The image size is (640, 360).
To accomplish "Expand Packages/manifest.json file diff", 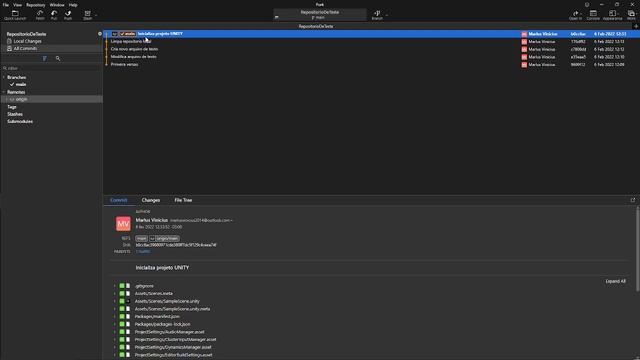I will click(x=115, y=316).
